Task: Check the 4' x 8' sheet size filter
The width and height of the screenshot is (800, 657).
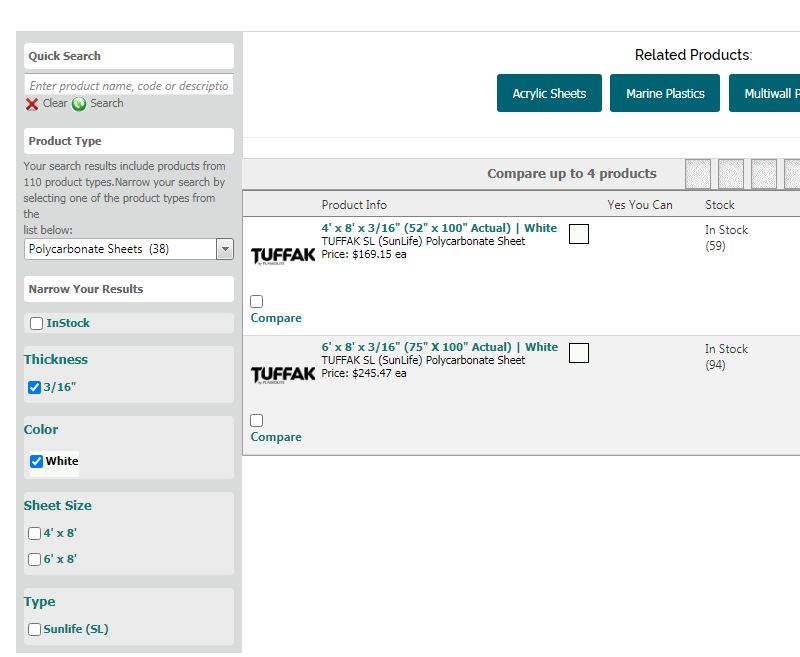Action: point(34,534)
